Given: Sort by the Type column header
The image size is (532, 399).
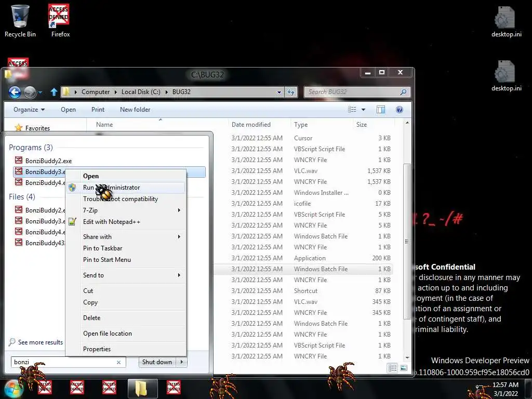Looking at the screenshot, I should 301,125.
